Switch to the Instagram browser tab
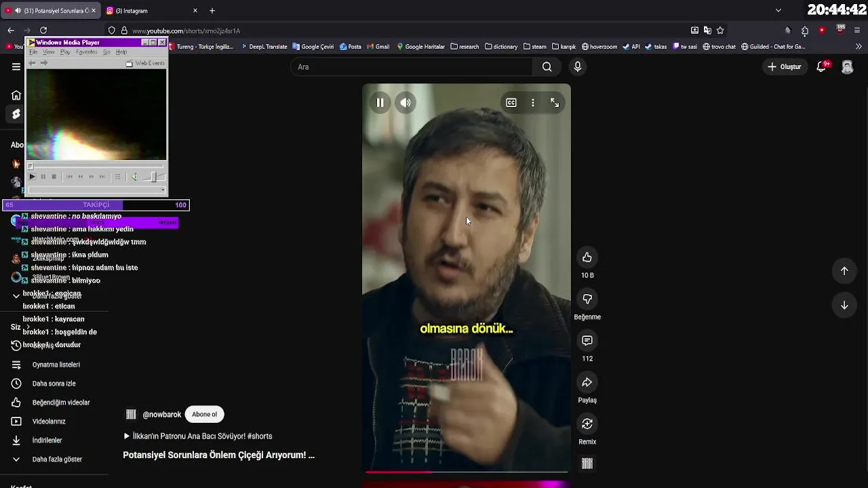The height and width of the screenshot is (488, 868). coord(153,11)
